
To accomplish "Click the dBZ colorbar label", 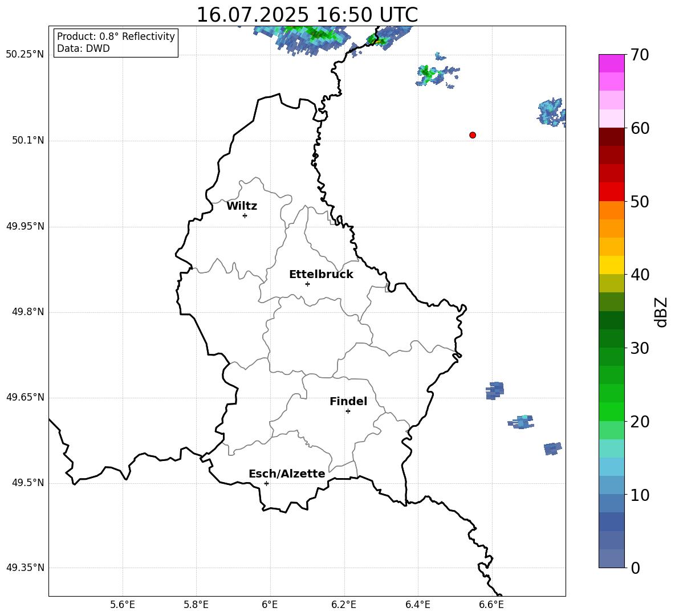I will point(661,312).
